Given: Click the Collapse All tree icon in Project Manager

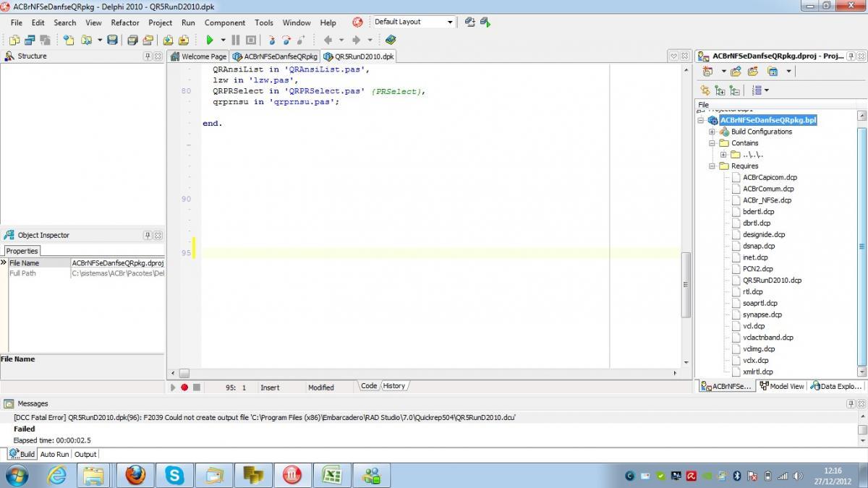Looking at the screenshot, I should tap(735, 90).
